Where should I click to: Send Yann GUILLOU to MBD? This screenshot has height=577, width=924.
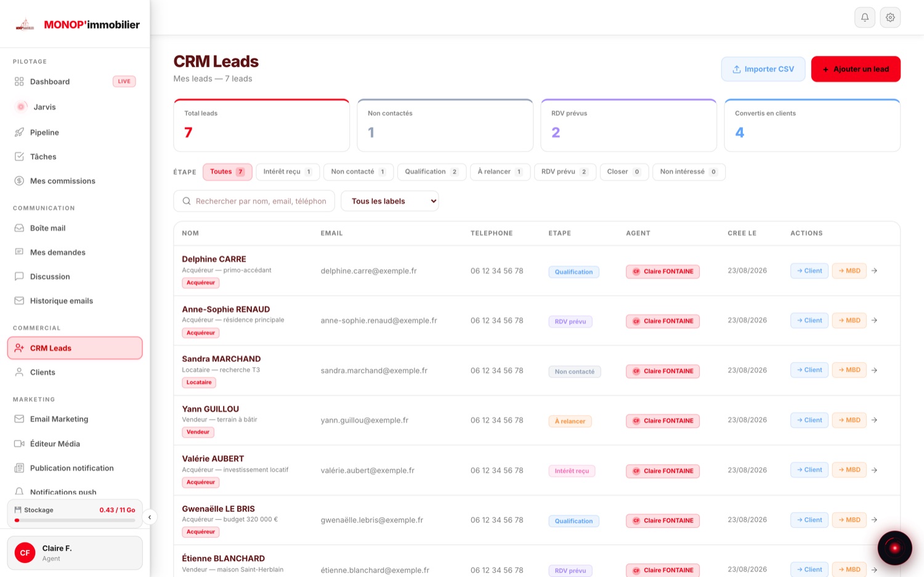point(849,420)
